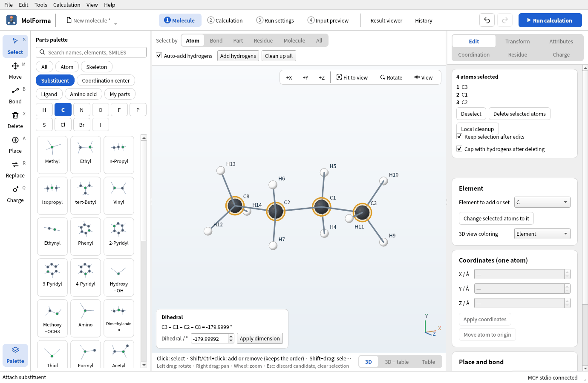This screenshot has height=383, width=588.
Task: Click the Run calculation button
Action: [550, 20]
